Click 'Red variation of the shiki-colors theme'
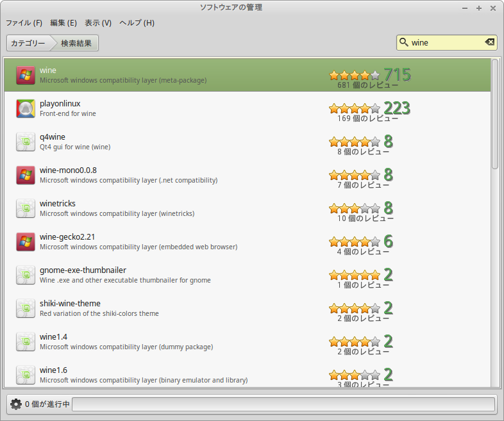This screenshot has height=421, width=504. pyautogui.click(x=99, y=313)
